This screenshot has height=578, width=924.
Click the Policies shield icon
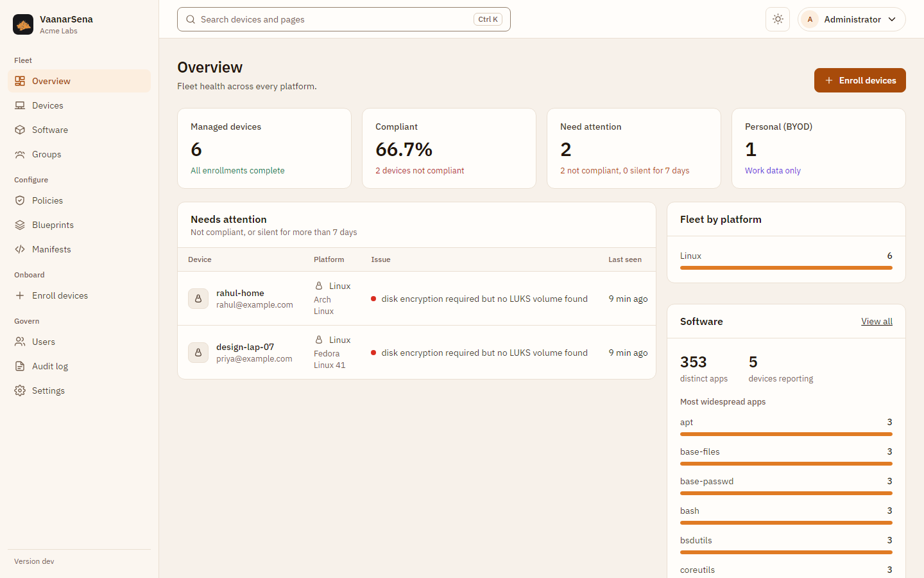point(20,200)
